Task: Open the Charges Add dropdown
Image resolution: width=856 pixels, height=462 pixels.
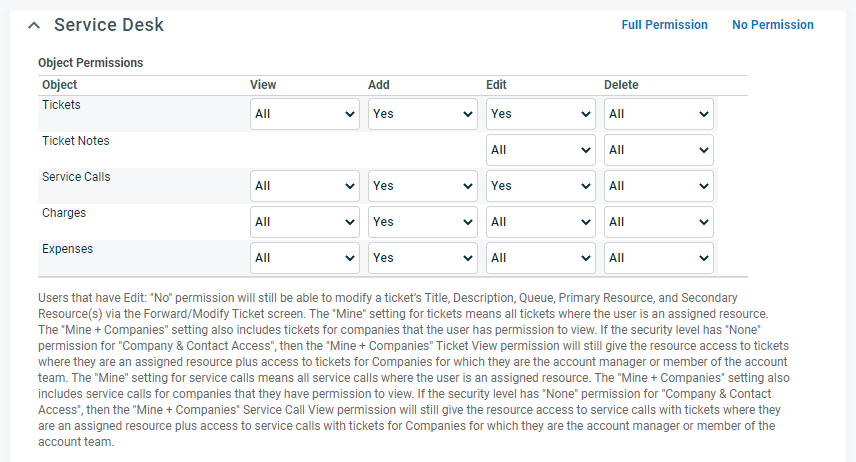Action: (423, 222)
